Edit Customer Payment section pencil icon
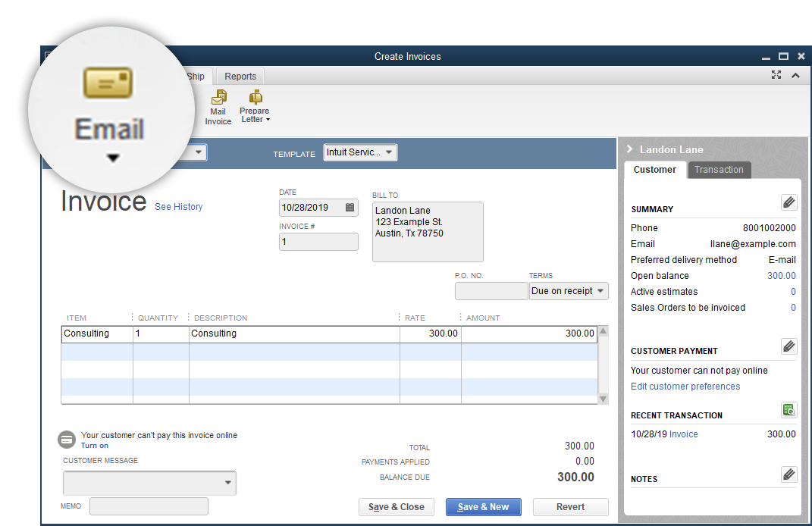 (x=788, y=346)
